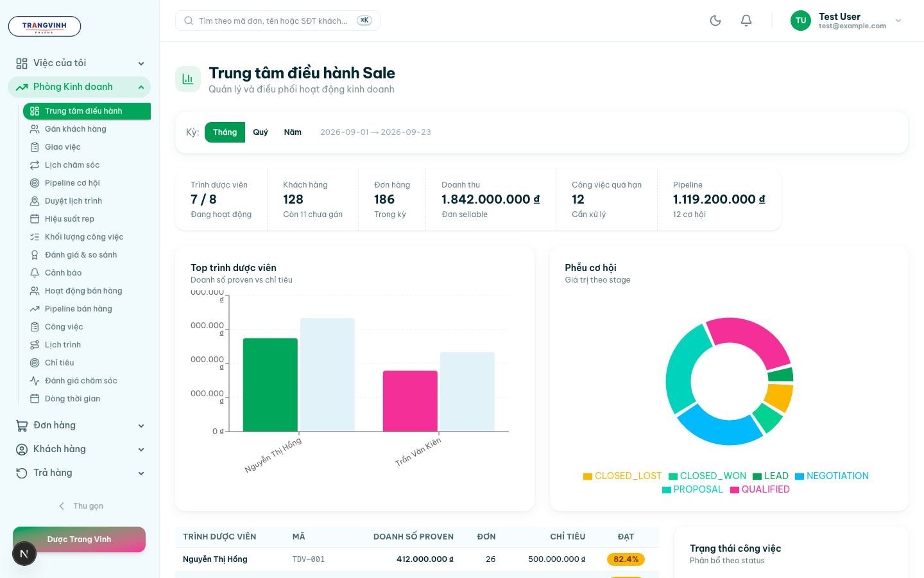This screenshot has height=578, width=924.
Task: Toggle PROPOSAL legend series
Action: (x=692, y=489)
